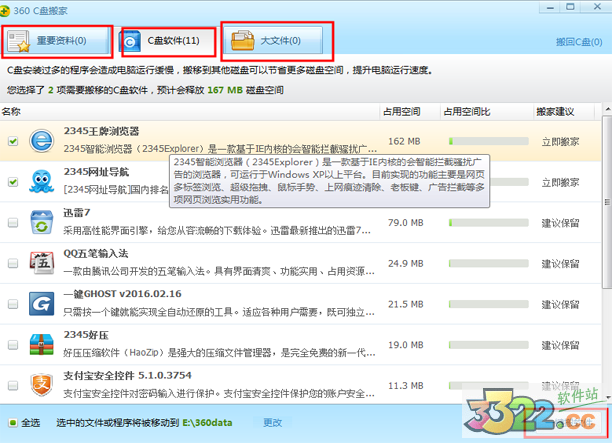The height and width of the screenshot is (443, 612).
Task: Select the 2345网址导航 program name
Action: pyautogui.click(x=96, y=172)
